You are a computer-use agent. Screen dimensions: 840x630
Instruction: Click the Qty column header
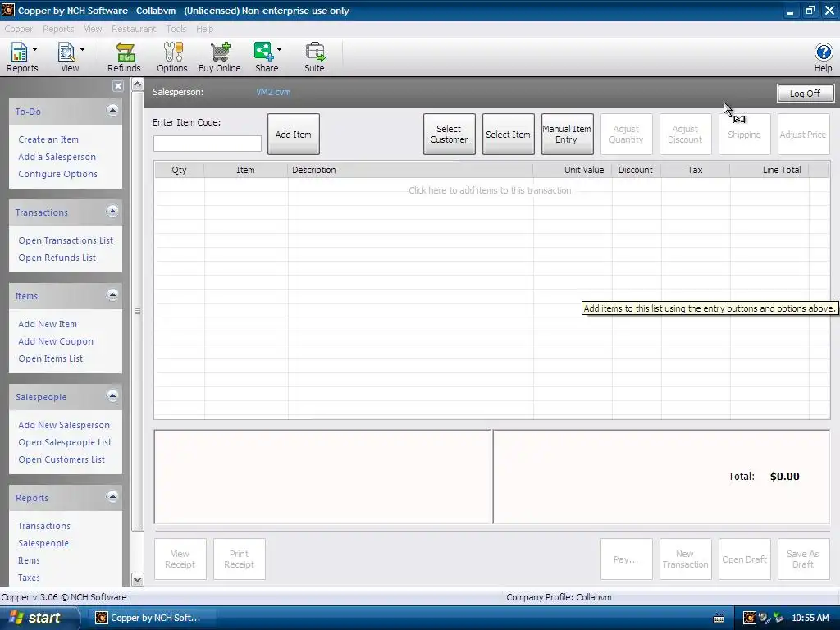coord(180,170)
